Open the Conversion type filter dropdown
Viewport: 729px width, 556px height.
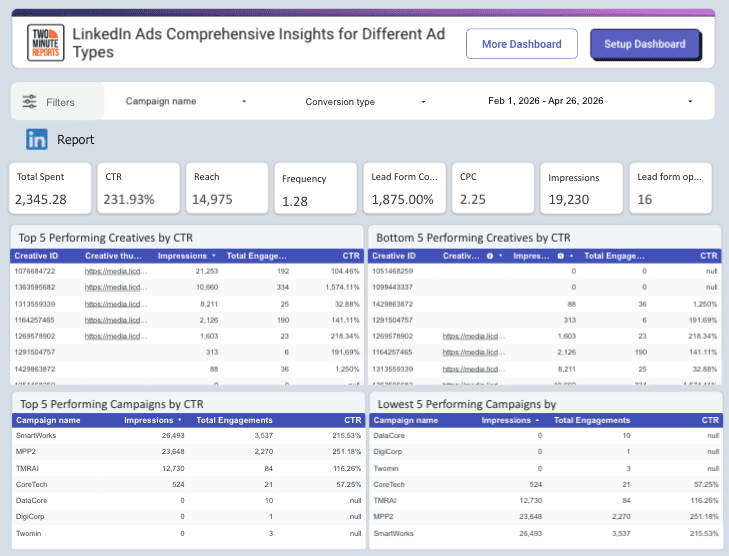coord(365,102)
